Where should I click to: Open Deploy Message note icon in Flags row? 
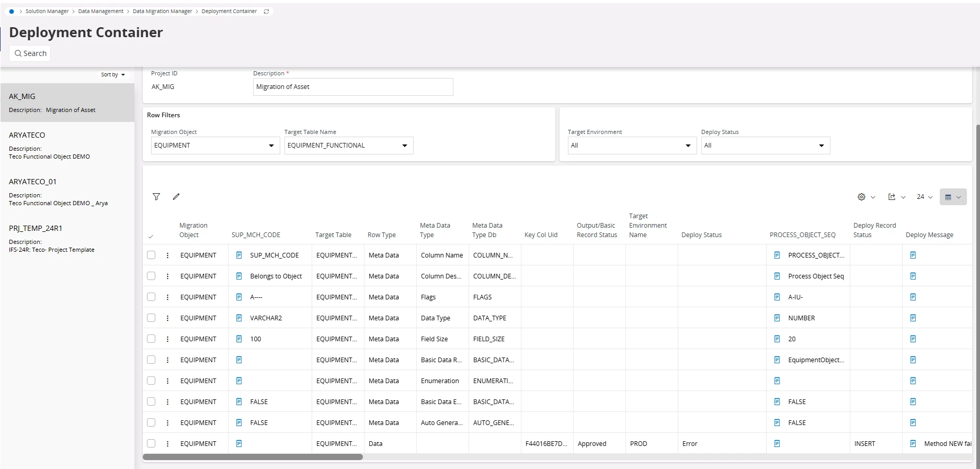913,297
